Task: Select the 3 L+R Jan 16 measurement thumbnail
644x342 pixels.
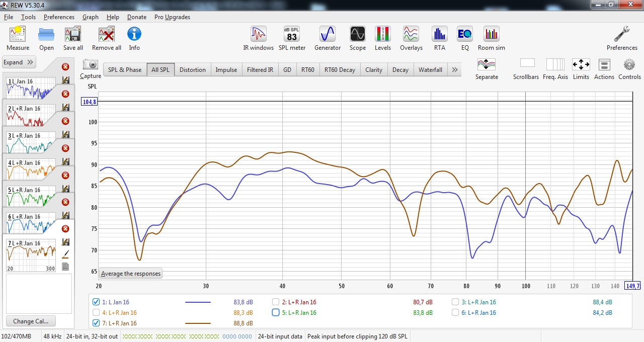Action: pyautogui.click(x=31, y=142)
